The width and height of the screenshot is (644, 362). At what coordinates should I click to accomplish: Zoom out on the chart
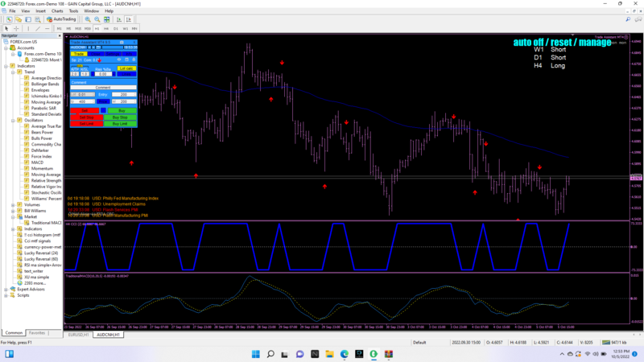[97, 19]
